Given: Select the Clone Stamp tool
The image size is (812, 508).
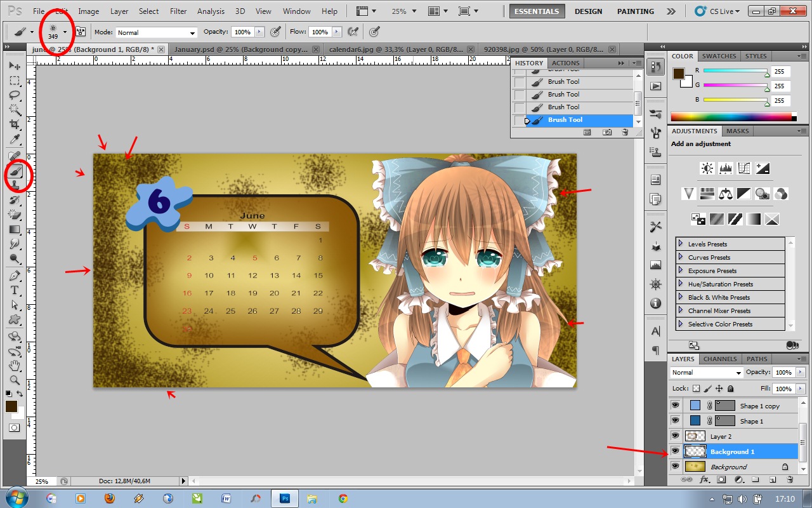Looking at the screenshot, I should [15, 185].
